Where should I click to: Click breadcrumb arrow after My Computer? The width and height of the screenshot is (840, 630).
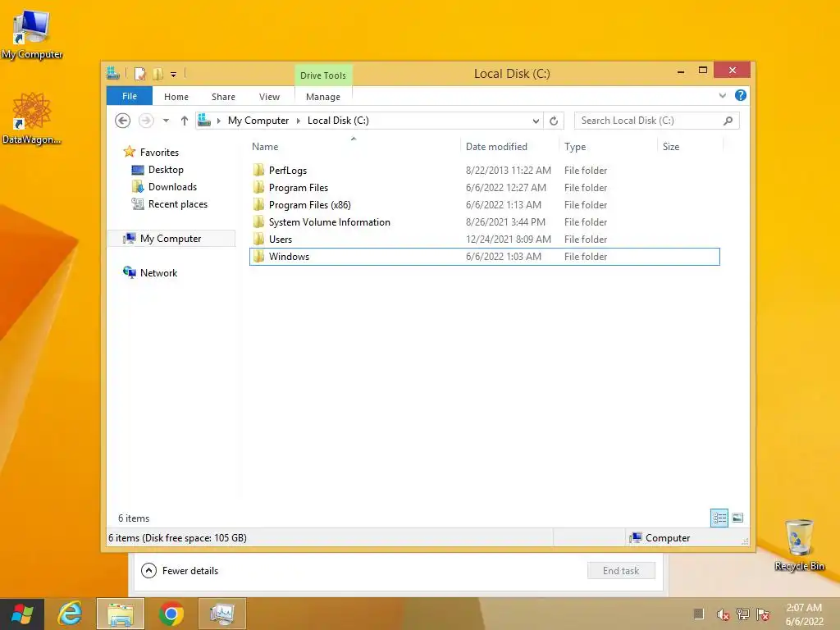coord(299,121)
